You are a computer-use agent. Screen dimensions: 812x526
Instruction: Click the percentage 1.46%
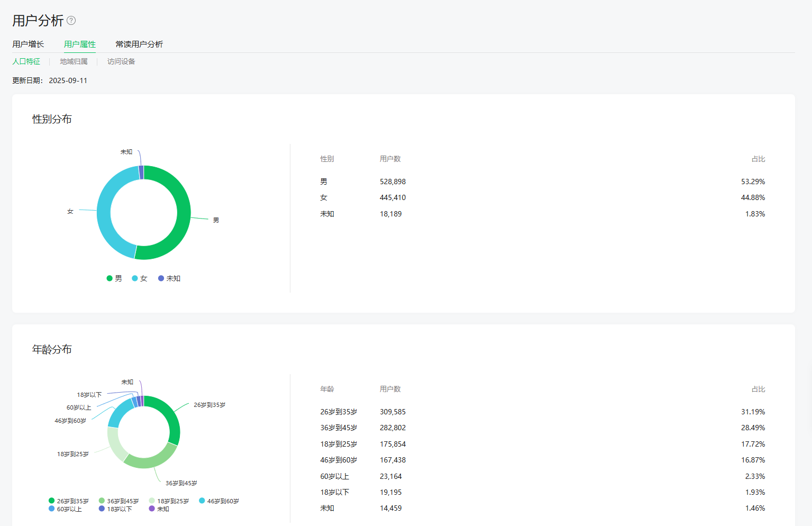(755, 508)
